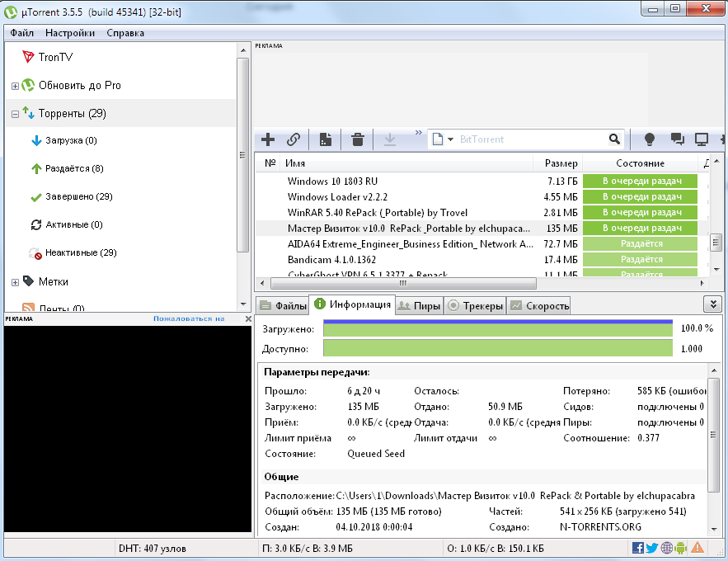Expand toolbar overflow chevron »
728x561 pixels.
(418, 132)
